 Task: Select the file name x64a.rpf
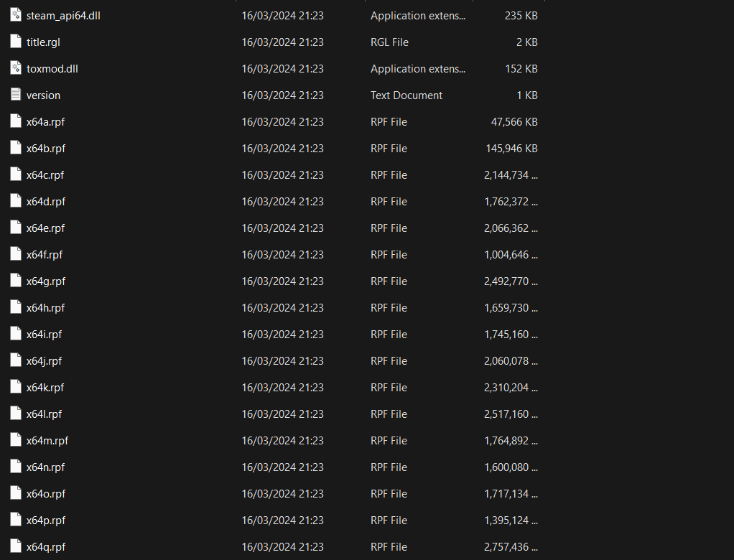point(45,122)
